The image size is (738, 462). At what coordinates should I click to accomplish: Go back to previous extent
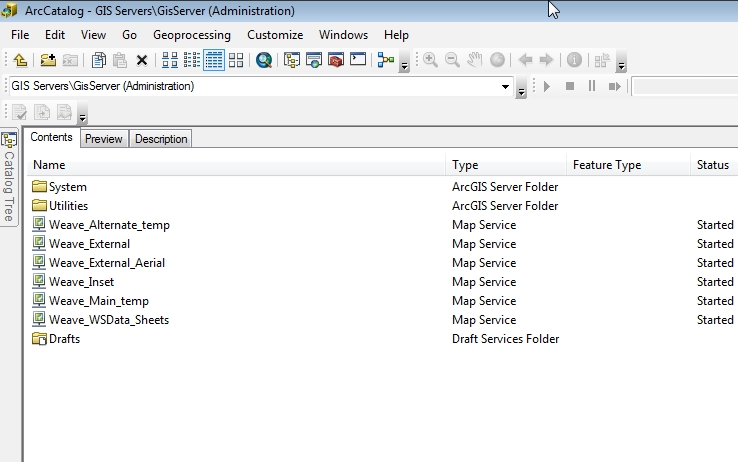point(525,60)
